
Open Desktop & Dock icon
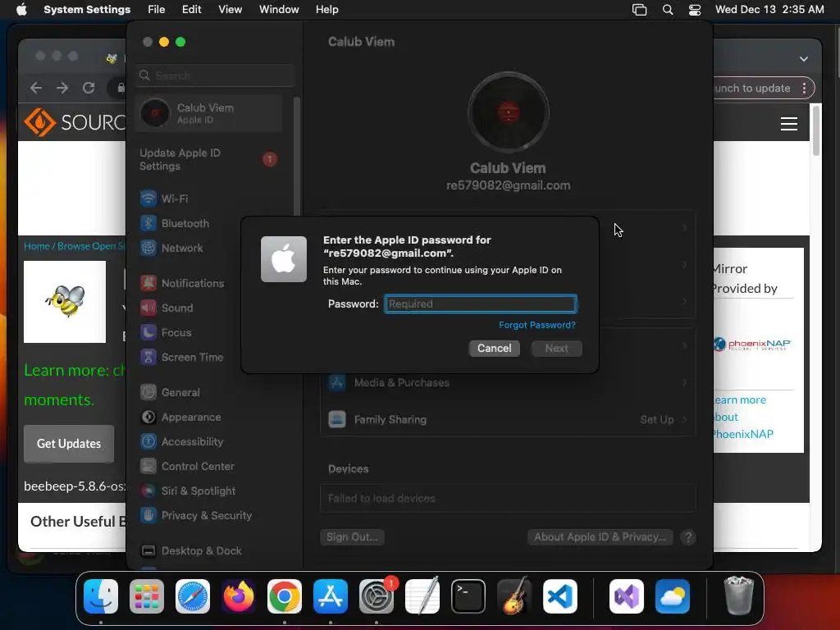click(x=148, y=550)
